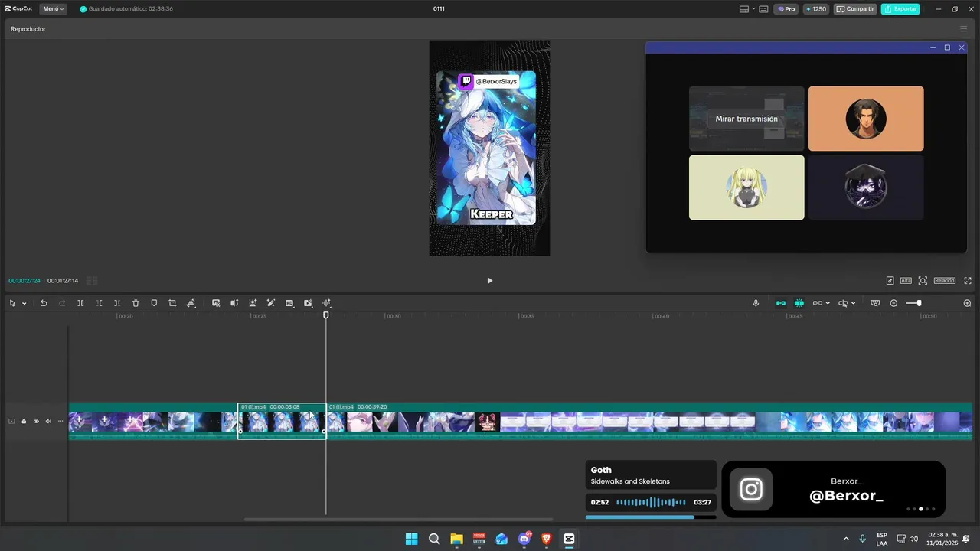Open the Menú dropdown

tap(53, 9)
